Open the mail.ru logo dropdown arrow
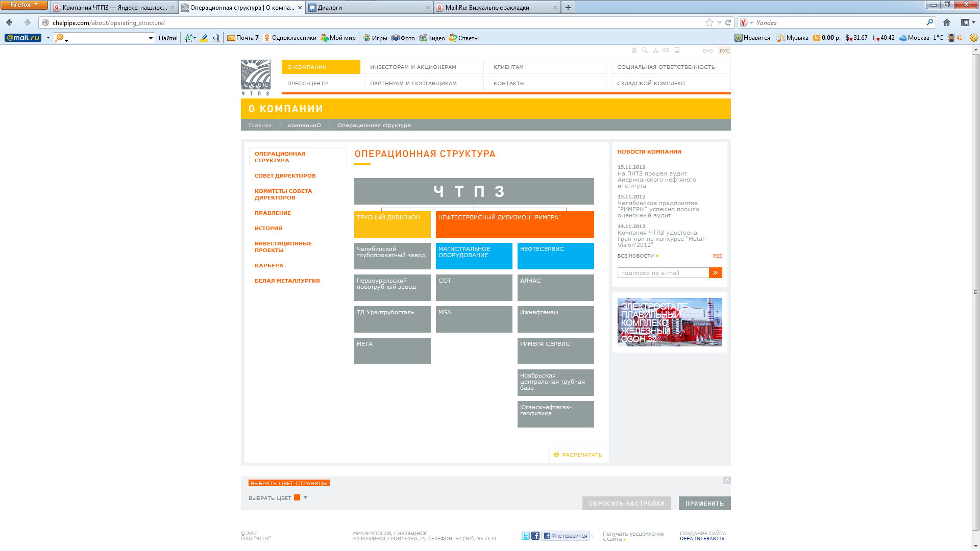980x551 pixels. click(48, 38)
